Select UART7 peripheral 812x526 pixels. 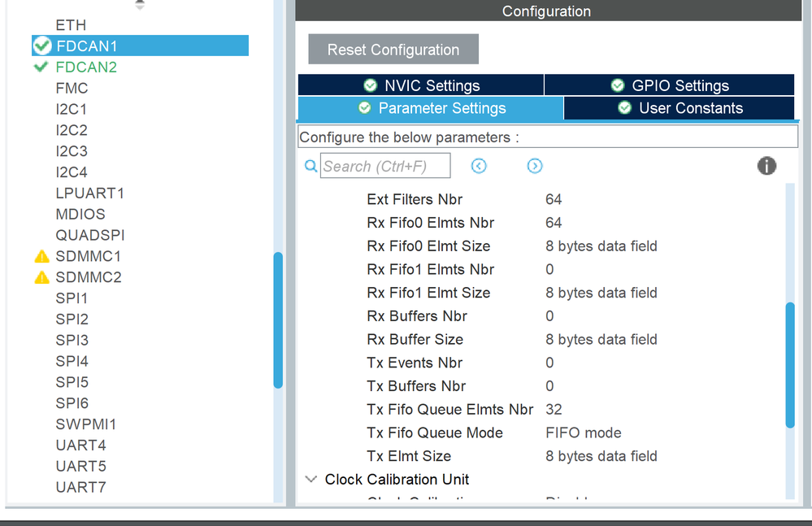(80, 487)
